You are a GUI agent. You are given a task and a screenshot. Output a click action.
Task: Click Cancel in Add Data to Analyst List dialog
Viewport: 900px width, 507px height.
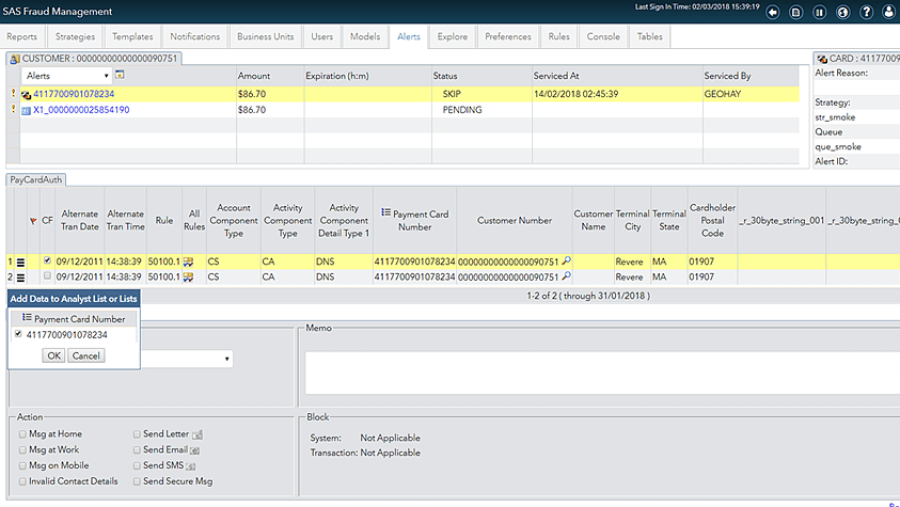click(x=86, y=356)
